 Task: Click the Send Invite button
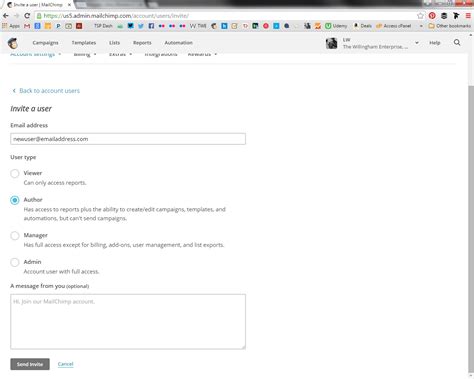tap(30, 364)
